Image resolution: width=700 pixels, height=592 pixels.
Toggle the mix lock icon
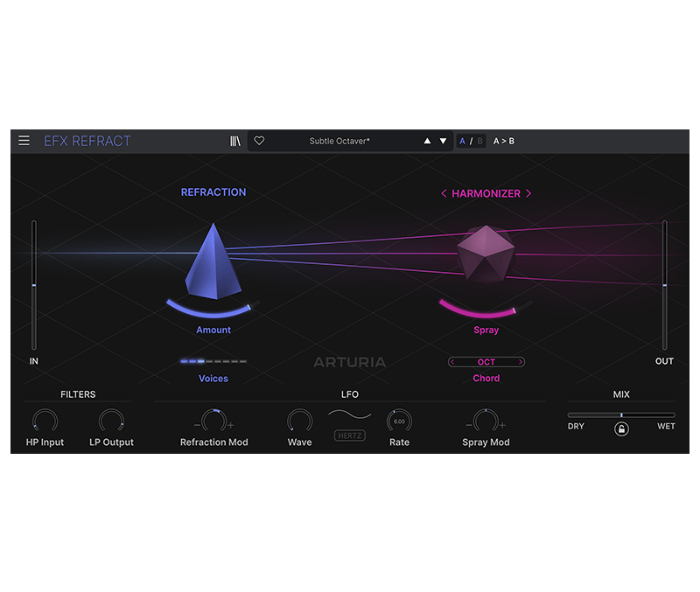click(621, 429)
